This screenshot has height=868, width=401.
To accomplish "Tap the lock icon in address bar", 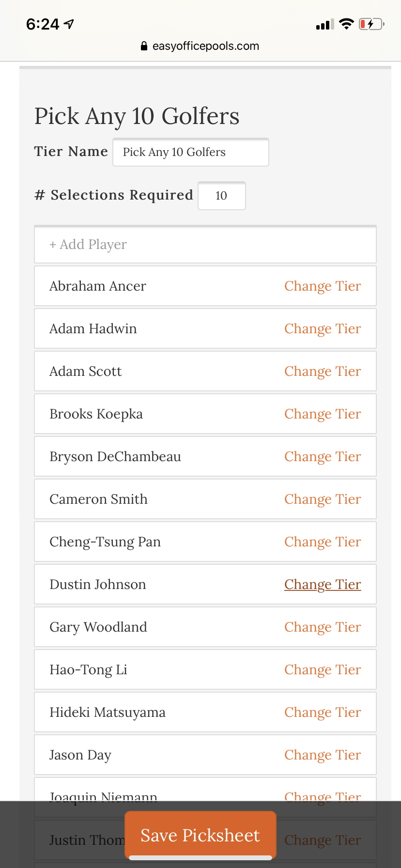I will tap(144, 46).
